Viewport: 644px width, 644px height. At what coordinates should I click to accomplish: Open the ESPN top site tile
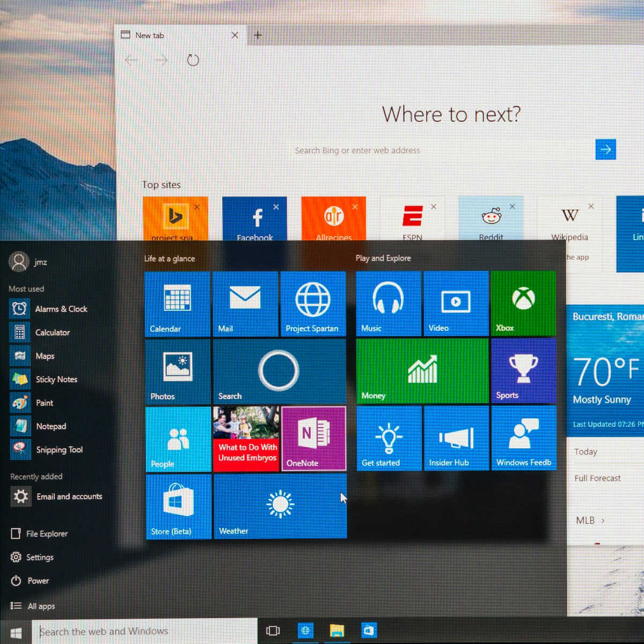point(412,219)
